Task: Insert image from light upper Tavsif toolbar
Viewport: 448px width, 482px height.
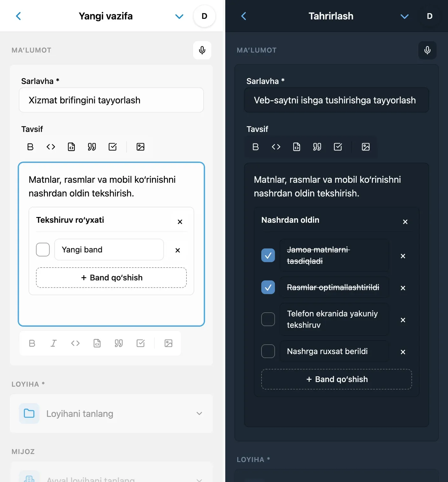Action: tap(140, 147)
